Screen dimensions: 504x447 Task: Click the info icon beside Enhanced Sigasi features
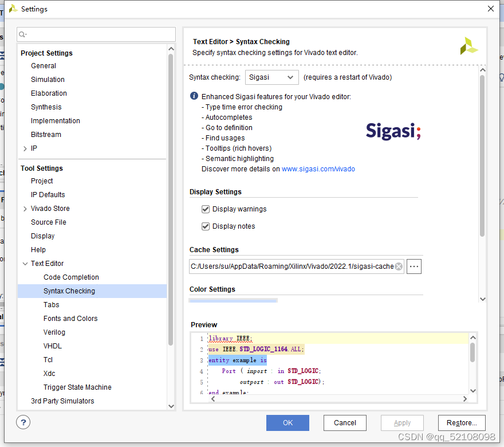(x=194, y=96)
